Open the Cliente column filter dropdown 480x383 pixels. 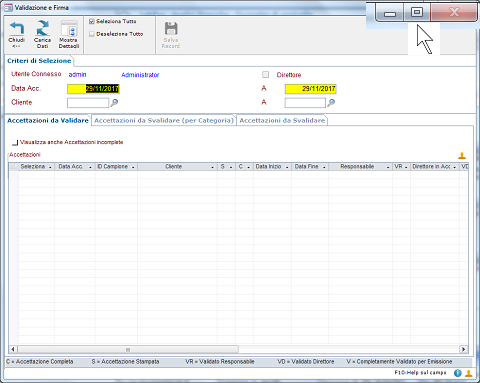click(x=212, y=167)
